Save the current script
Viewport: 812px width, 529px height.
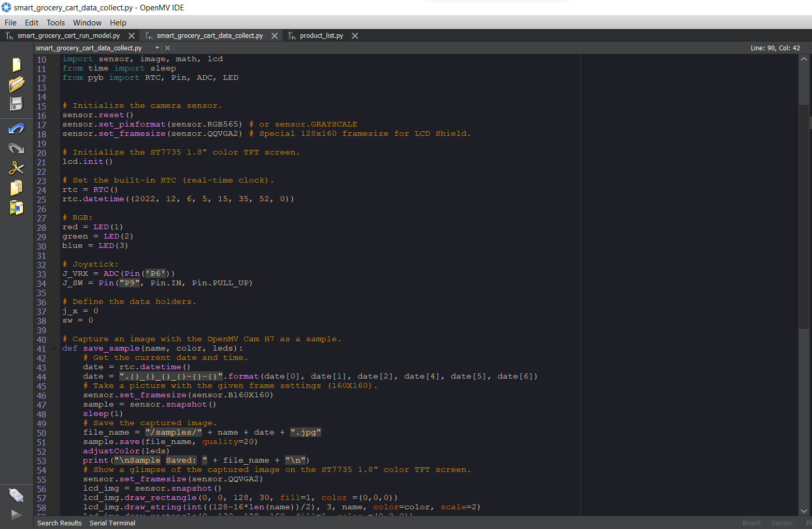[x=16, y=104]
